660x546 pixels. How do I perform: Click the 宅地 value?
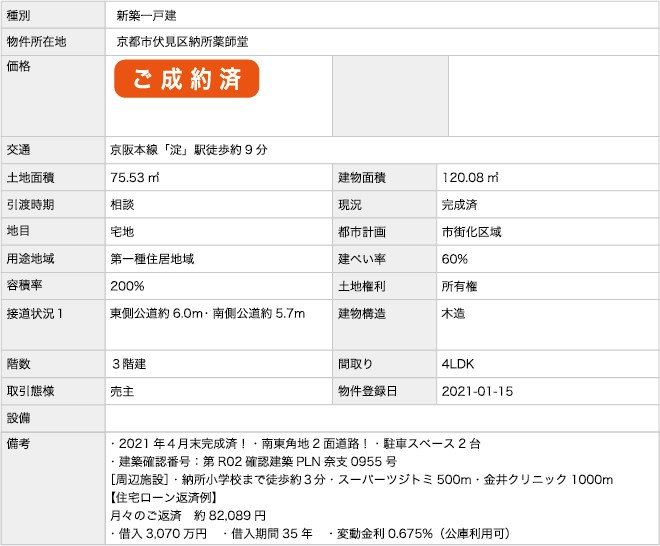(x=122, y=232)
